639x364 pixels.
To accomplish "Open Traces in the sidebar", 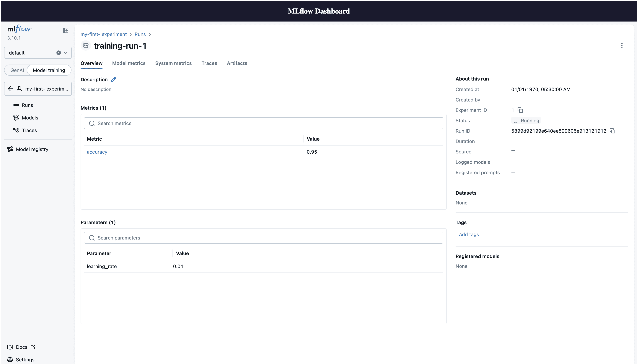I will coord(29,130).
